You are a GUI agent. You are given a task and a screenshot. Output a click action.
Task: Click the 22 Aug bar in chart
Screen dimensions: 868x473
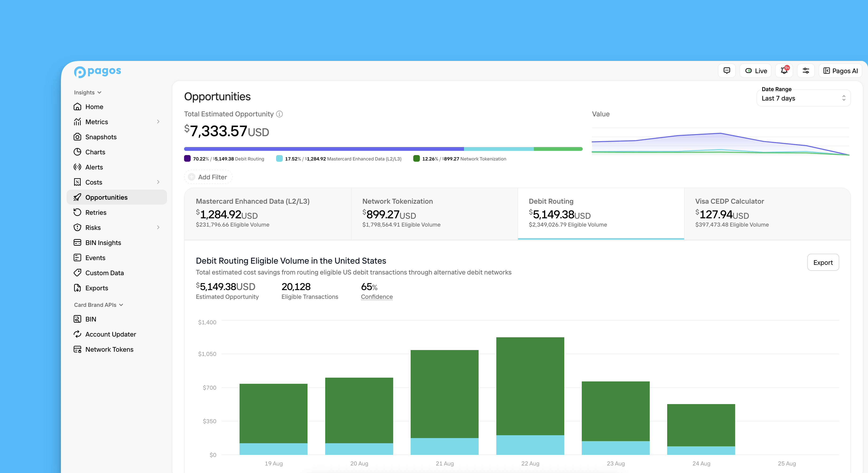(x=530, y=396)
